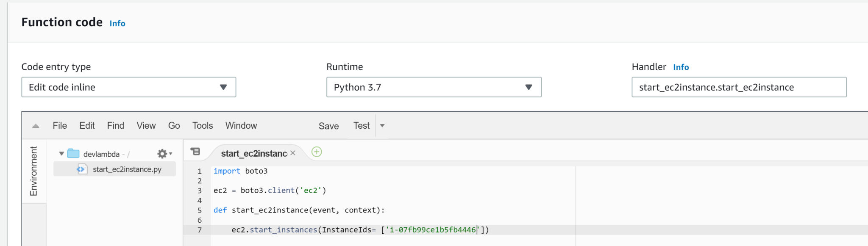
Task: Open the Window menu
Action: [x=241, y=126]
